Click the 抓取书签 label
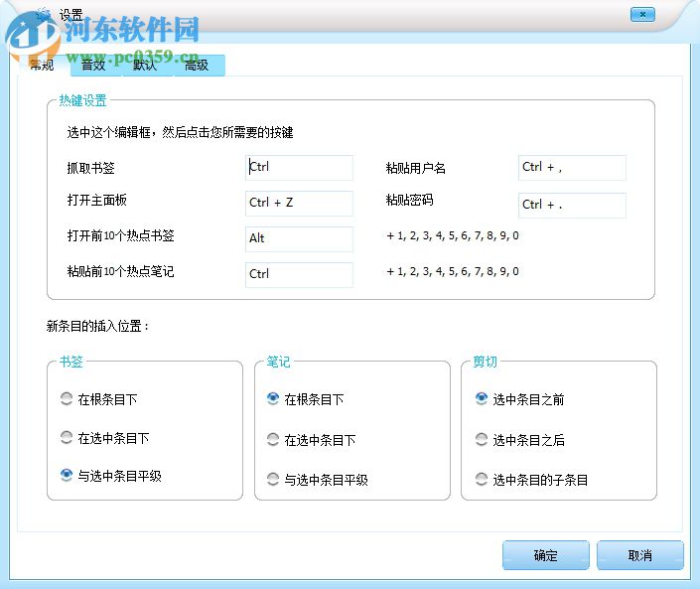This screenshot has width=700, height=589. [x=90, y=168]
